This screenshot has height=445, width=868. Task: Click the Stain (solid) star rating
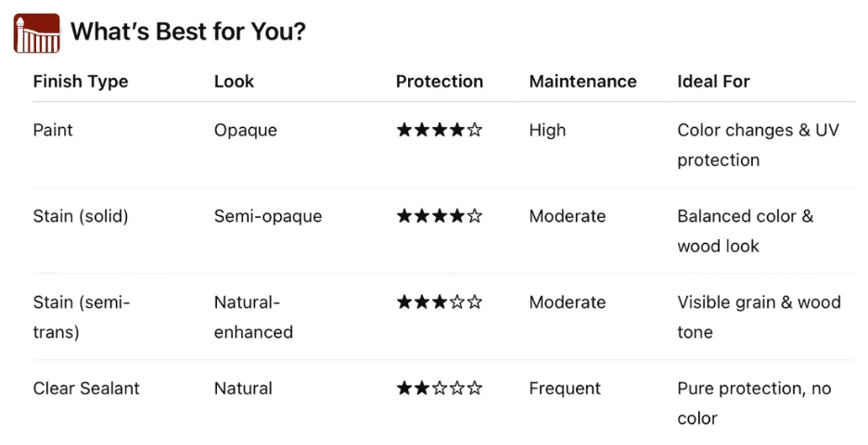coord(440,217)
